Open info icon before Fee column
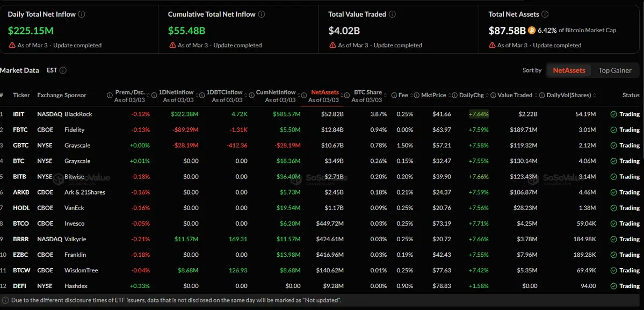Image resolution: width=644 pixels, height=310 pixels. [x=394, y=95]
